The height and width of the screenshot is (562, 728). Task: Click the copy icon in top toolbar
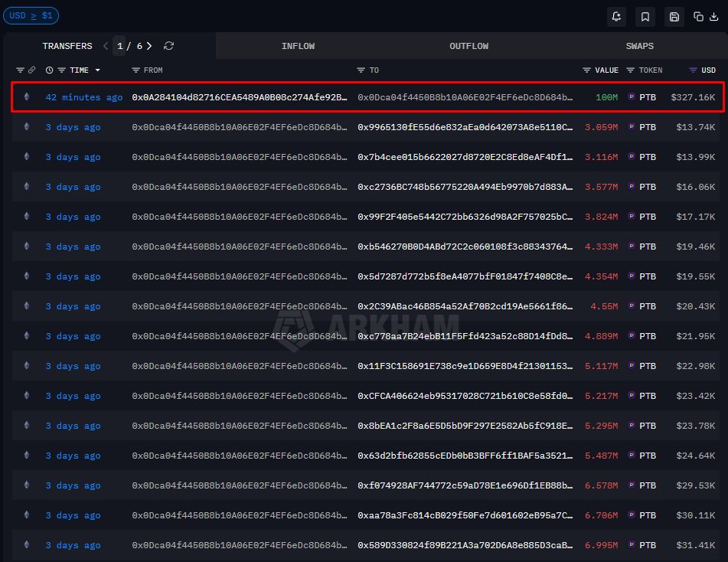[698, 16]
